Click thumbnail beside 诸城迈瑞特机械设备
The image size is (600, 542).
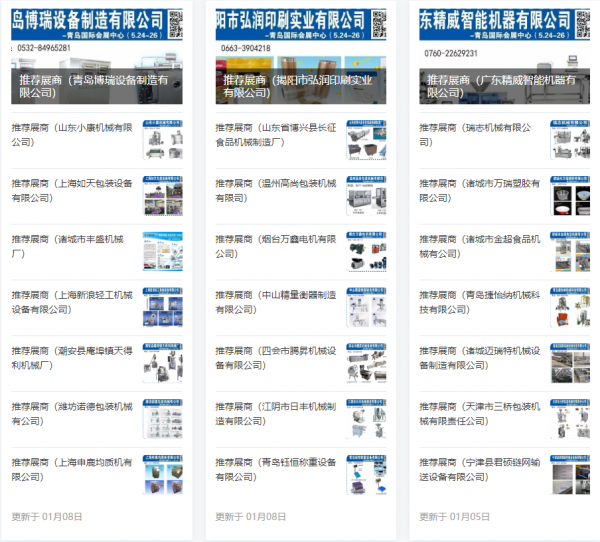tap(570, 363)
